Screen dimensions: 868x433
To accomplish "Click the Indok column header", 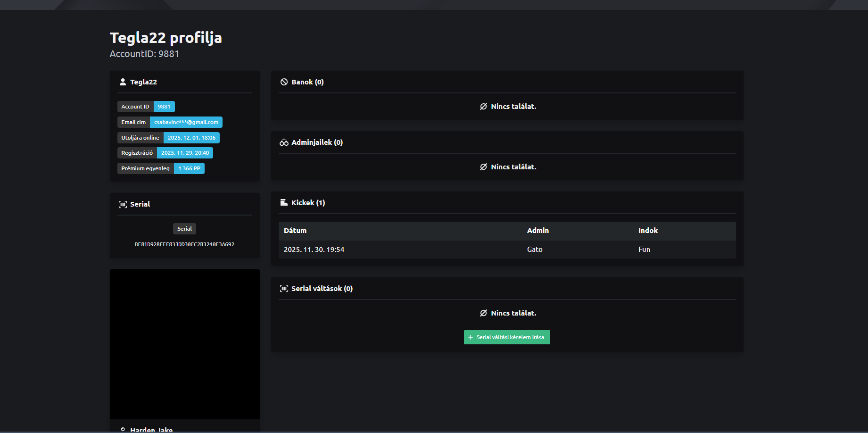I will pyautogui.click(x=648, y=231).
